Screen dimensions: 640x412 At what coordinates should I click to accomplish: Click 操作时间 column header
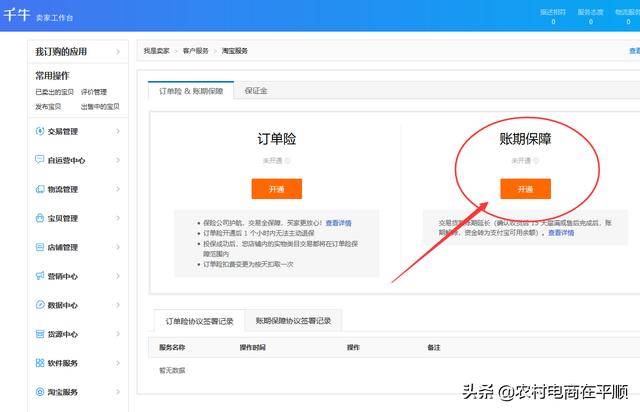click(252, 347)
